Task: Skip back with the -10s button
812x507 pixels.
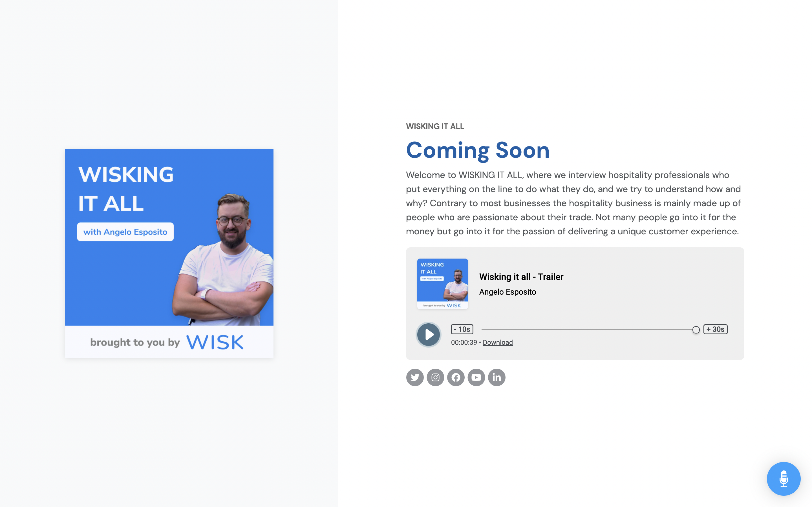Action: point(462,329)
